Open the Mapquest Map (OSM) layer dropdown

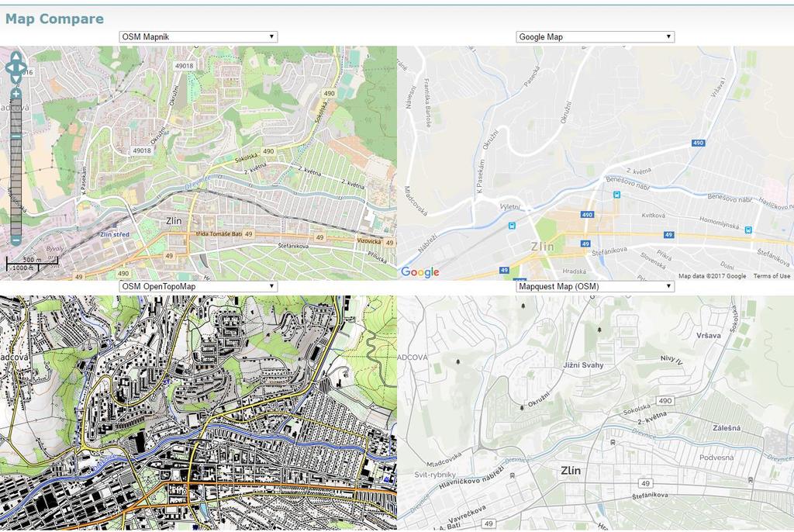coord(595,286)
